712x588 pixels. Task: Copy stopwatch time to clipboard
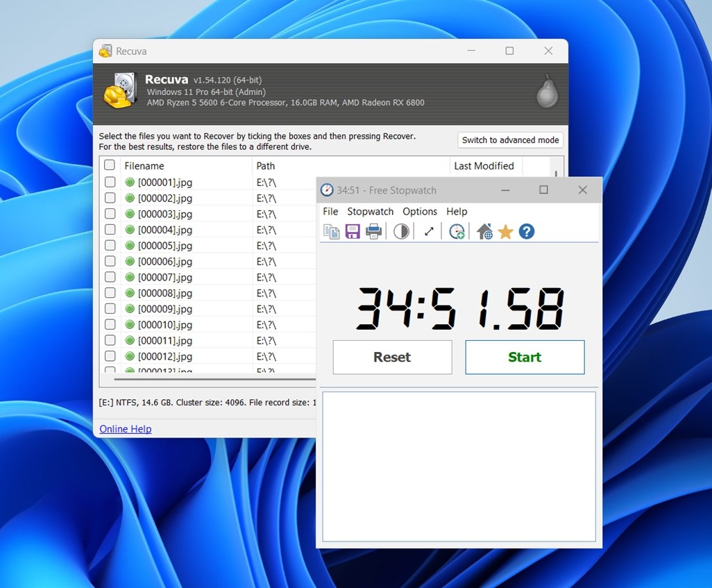(x=331, y=231)
